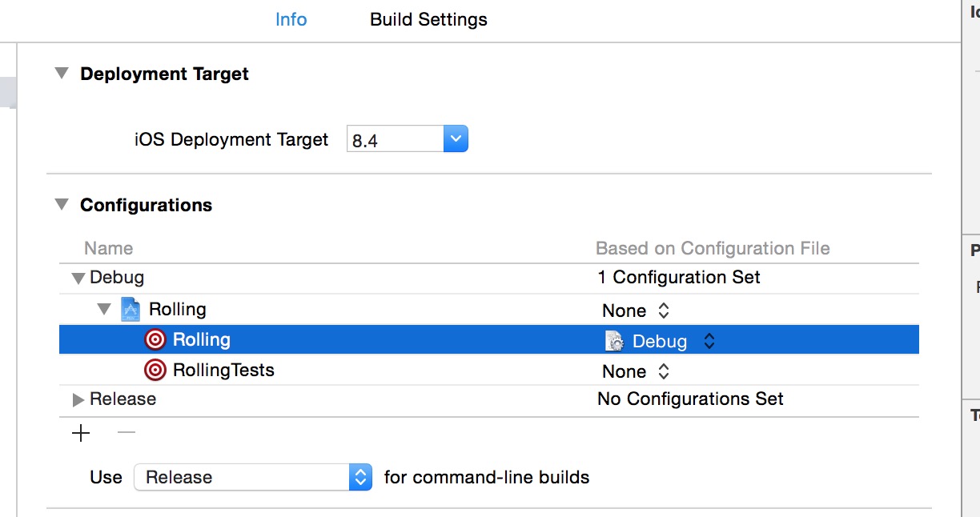Click the RollingTests target bullseye icon
The image size is (980, 517).
tap(155, 371)
